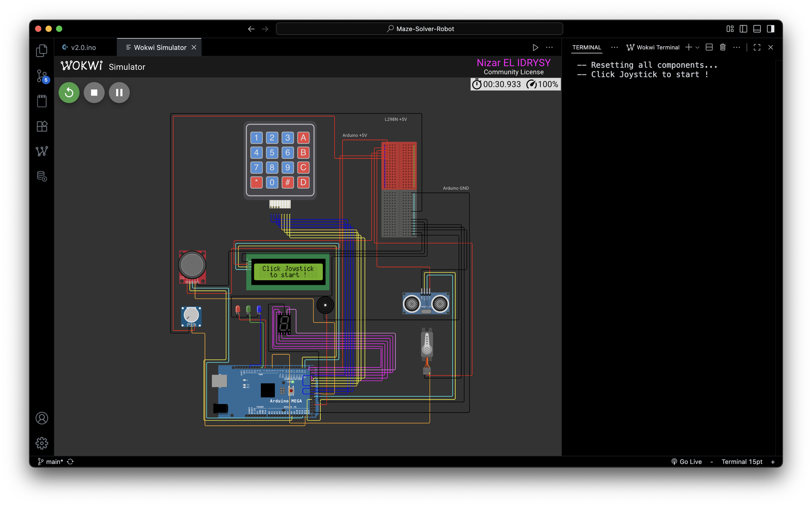Go forward with the right arrow
This screenshot has width=812, height=506.
[x=265, y=29]
